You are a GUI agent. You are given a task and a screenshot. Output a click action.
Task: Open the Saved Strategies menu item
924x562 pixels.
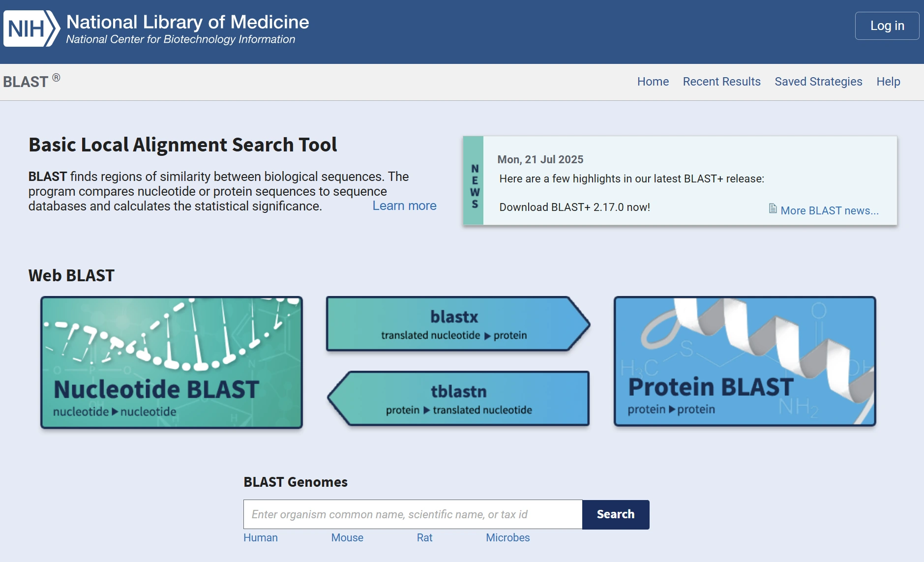pyautogui.click(x=818, y=82)
